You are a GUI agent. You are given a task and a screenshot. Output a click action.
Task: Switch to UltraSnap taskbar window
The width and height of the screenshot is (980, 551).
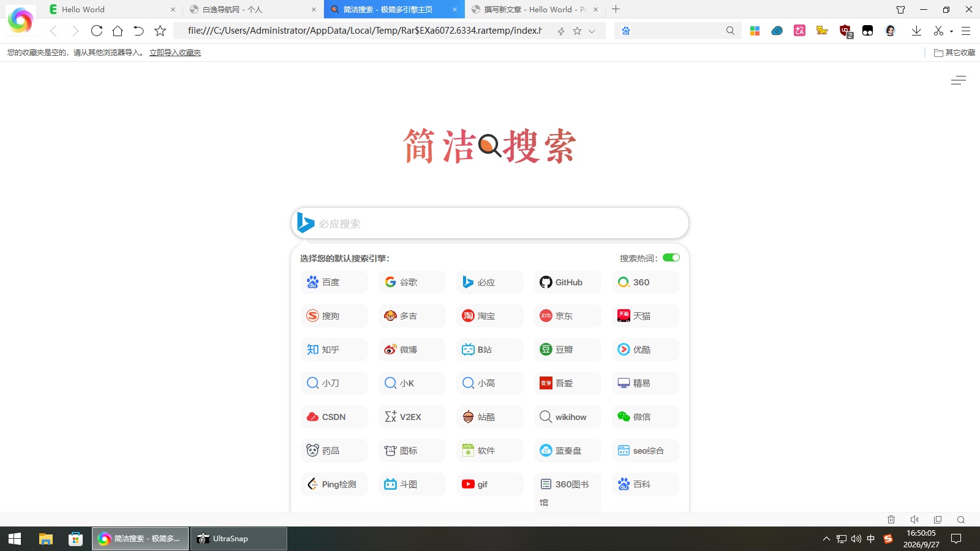coord(238,539)
